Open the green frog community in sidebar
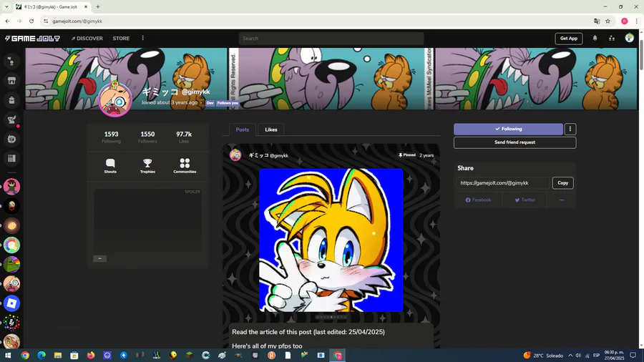The height and width of the screenshot is (362, 644). pos(11,265)
